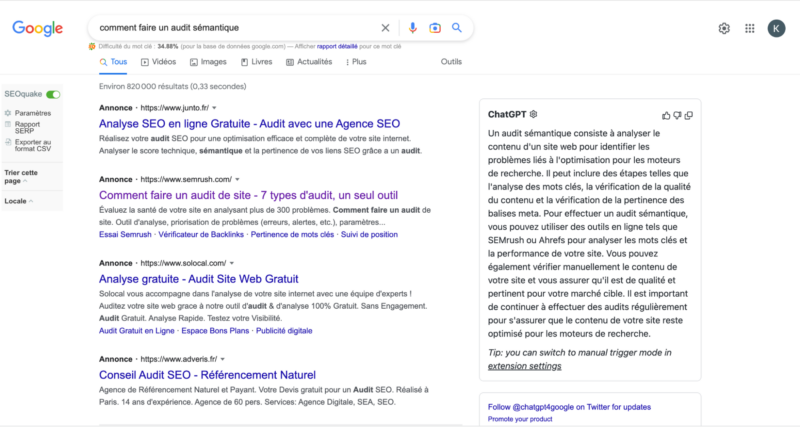The width and height of the screenshot is (800, 427).
Task: Click the Exporter au format CSV icon
Action: coord(8,142)
